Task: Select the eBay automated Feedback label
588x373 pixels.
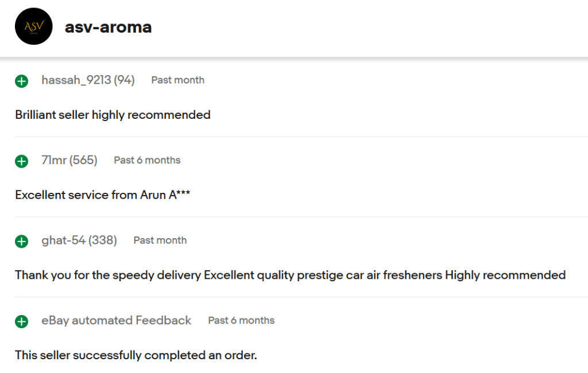Action: coord(116,321)
